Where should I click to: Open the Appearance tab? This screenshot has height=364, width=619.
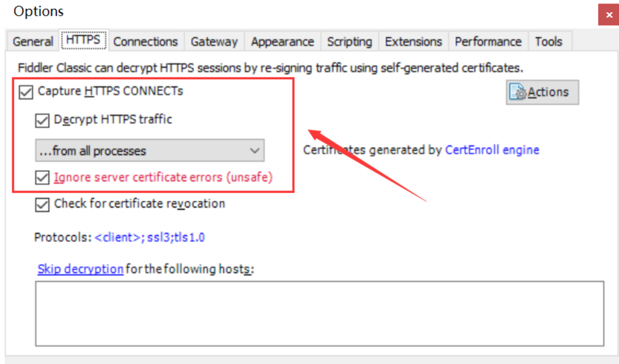coord(282,41)
